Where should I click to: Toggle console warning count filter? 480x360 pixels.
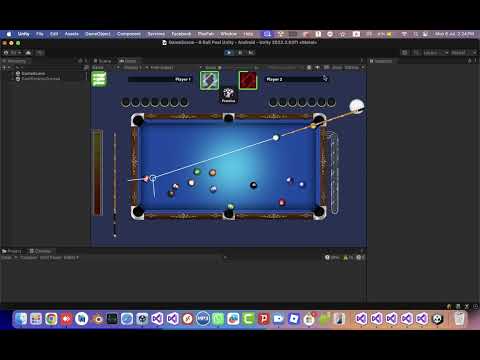(x=348, y=258)
